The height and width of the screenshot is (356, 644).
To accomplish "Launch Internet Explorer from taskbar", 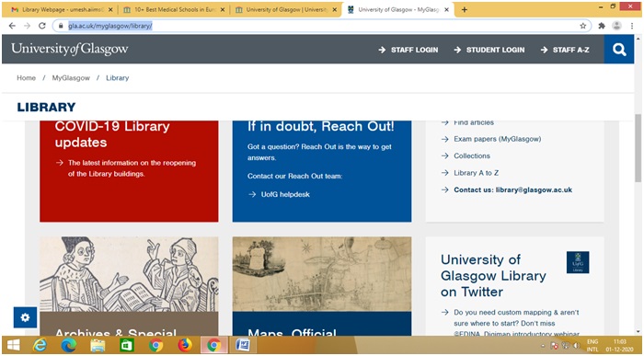I will click(x=40, y=345).
